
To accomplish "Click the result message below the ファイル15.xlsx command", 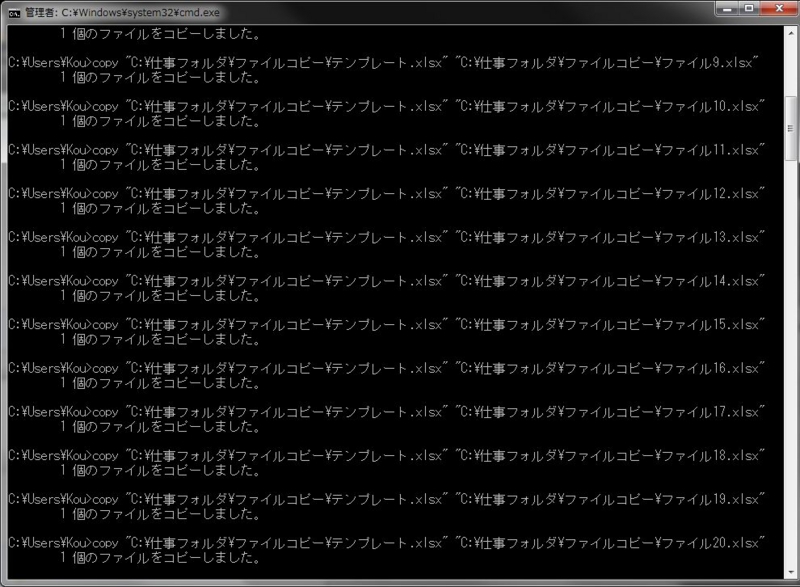I will pyautogui.click(x=161, y=339).
